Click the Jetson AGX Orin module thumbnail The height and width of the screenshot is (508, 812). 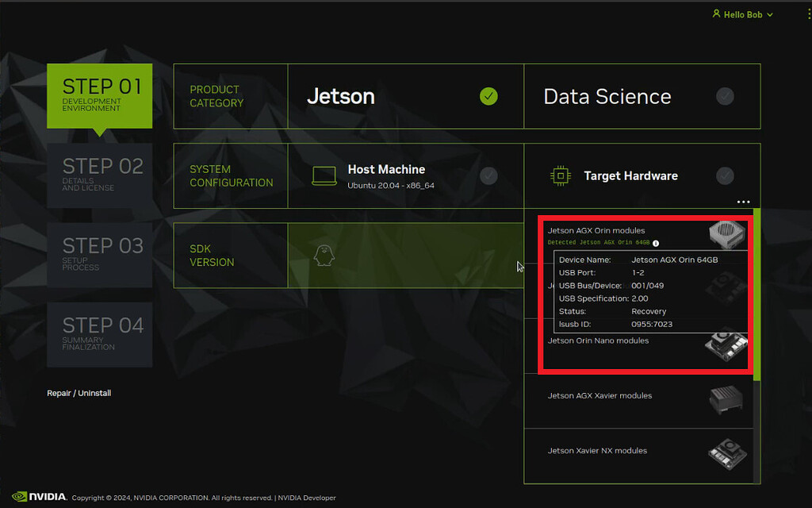click(726, 235)
